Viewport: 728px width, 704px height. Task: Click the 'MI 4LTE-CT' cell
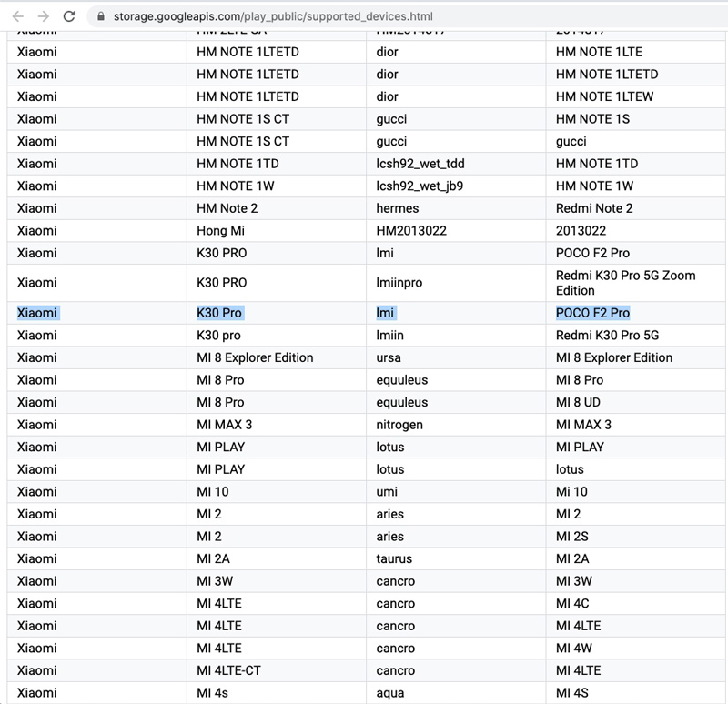(228, 670)
